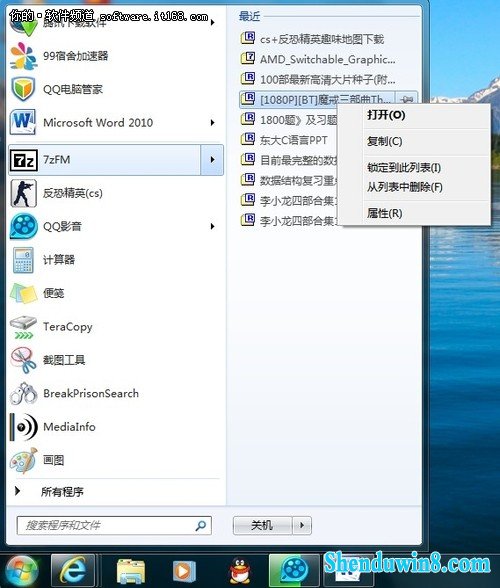Open recent item 东大C语言PPT

[288, 140]
